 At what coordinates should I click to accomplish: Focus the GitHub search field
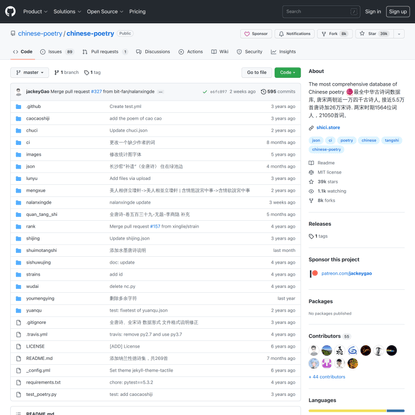point(321,11)
